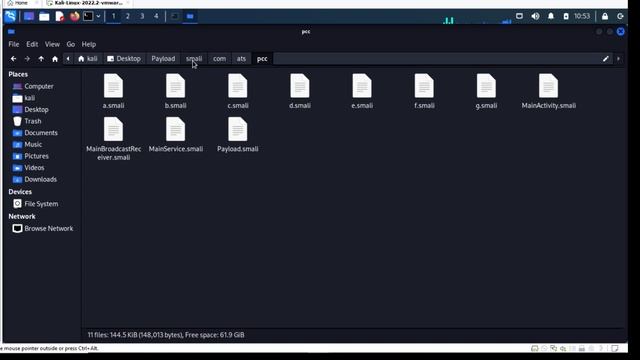Launch terminal emulator from top panel
This screenshot has height=360, width=640.
pos(88,16)
